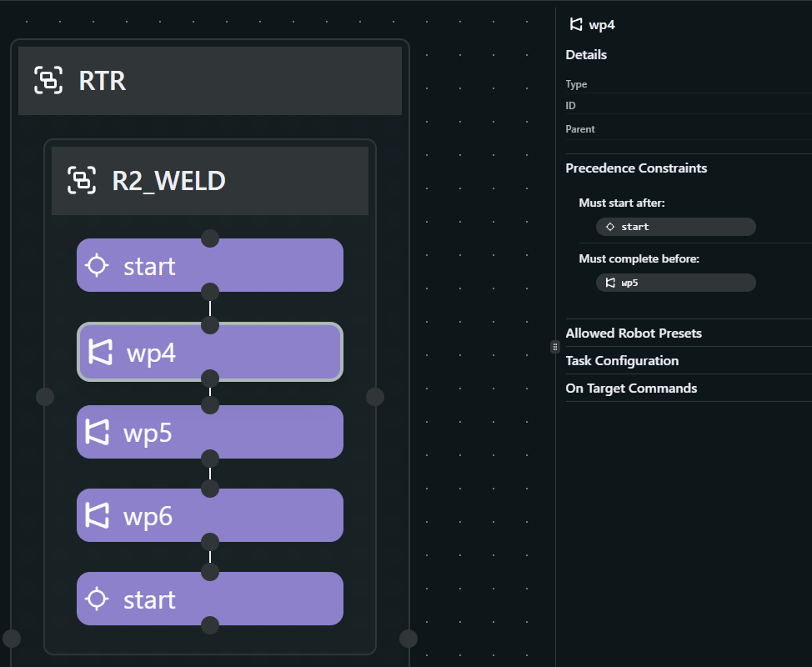Click the wp5 chip under Must complete before
The height and width of the screenshot is (667, 812).
(x=676, y=283)
